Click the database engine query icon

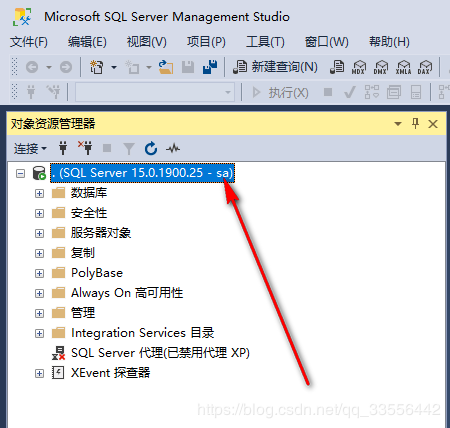coord(337,67)
